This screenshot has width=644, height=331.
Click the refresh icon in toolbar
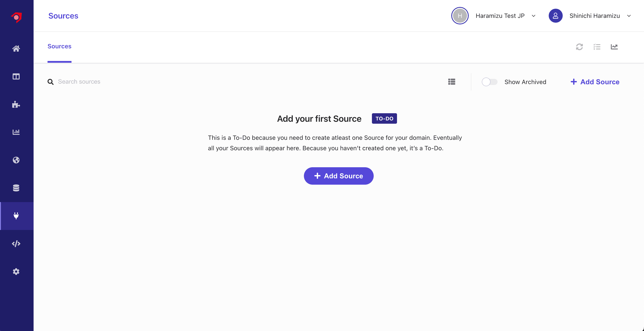point(579,47)
